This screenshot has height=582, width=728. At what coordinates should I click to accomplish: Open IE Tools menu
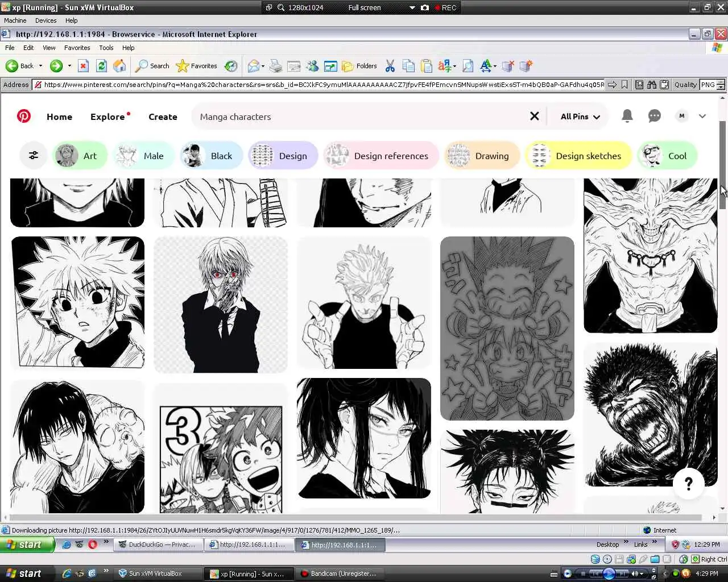[106, 48]
